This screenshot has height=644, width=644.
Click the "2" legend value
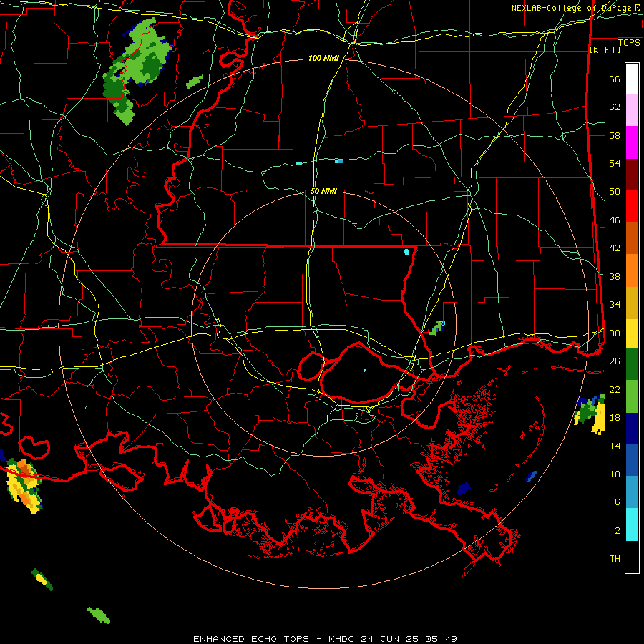pos(618,531)
